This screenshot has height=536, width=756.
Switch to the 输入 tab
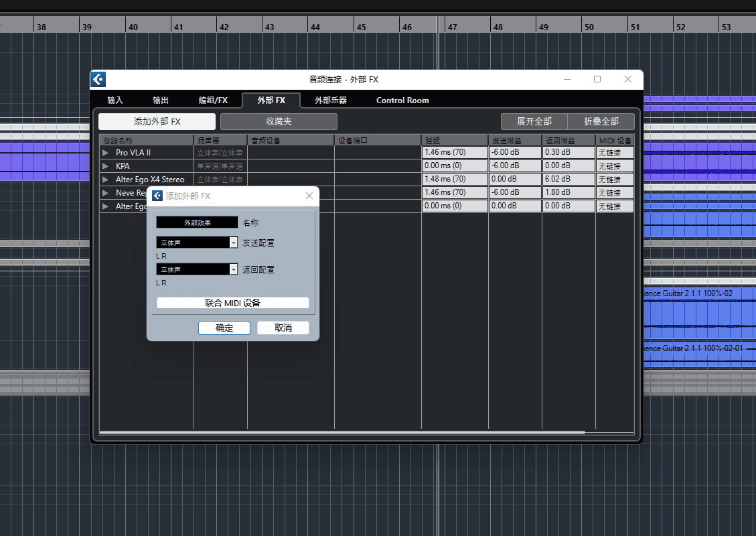pos(115,100)
